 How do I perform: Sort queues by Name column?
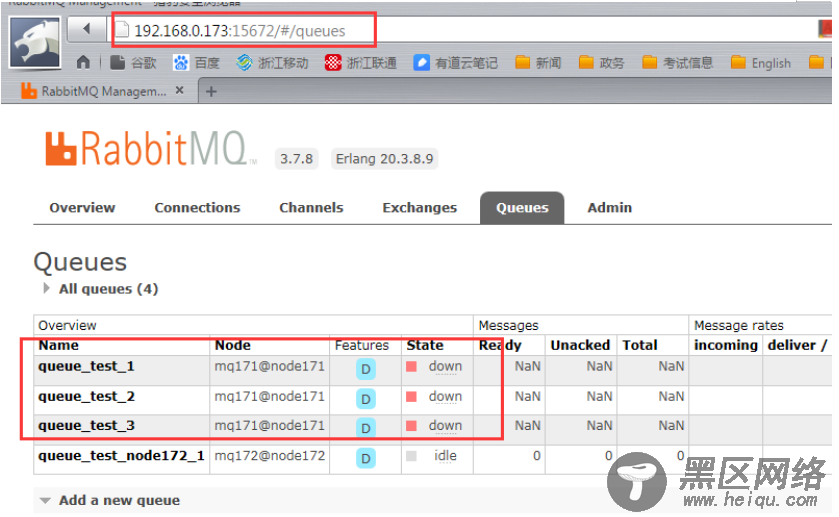click(58, 345)
